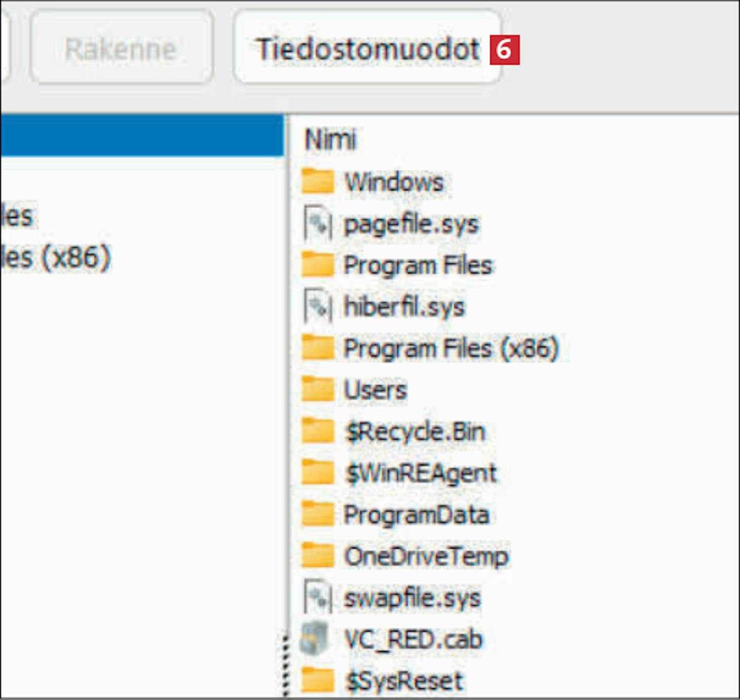Select the VC_RED.cab file name
Screen dimensions: 740x700
tap(413, 640)
